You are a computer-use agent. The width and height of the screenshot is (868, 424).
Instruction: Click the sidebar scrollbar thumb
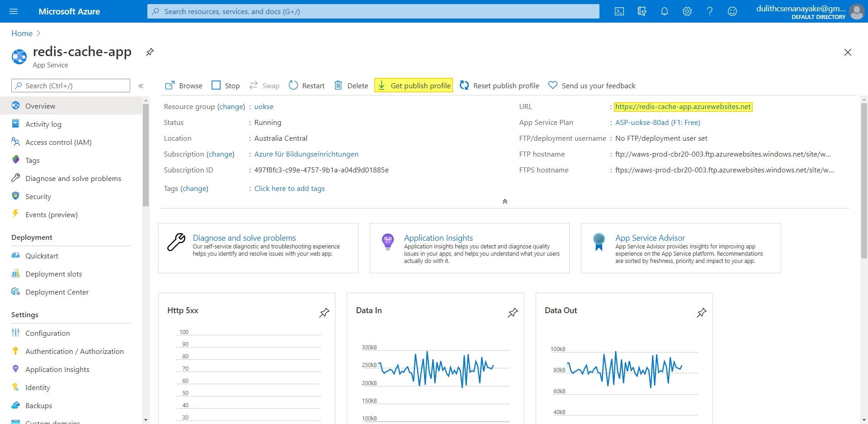coord(146,155)
